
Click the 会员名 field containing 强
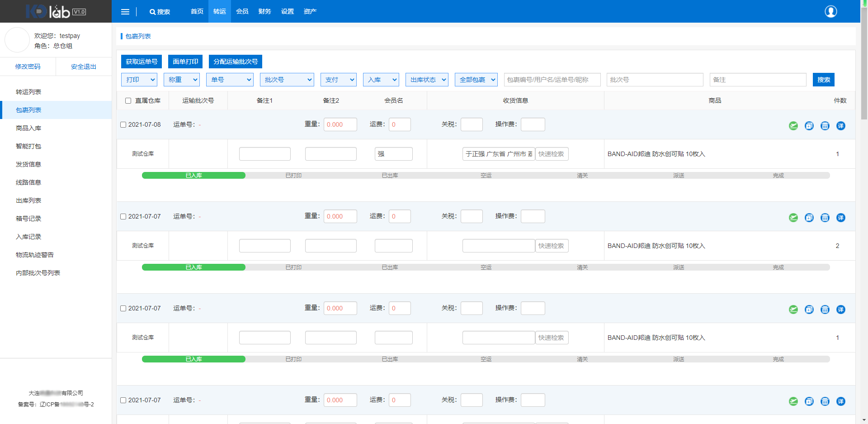(x=394, y=154)
